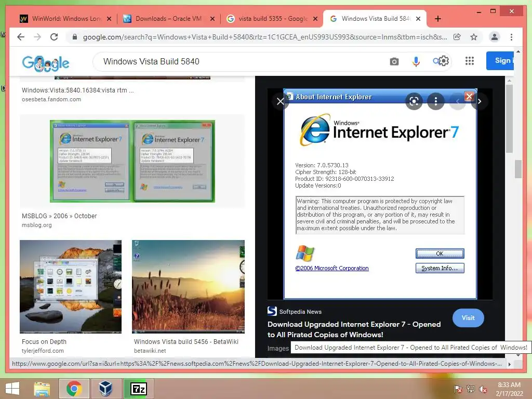Open File Explorer from the taskbar
This screenshot has height=399, width=532.
pyautogui.click(x=42, y=389)
